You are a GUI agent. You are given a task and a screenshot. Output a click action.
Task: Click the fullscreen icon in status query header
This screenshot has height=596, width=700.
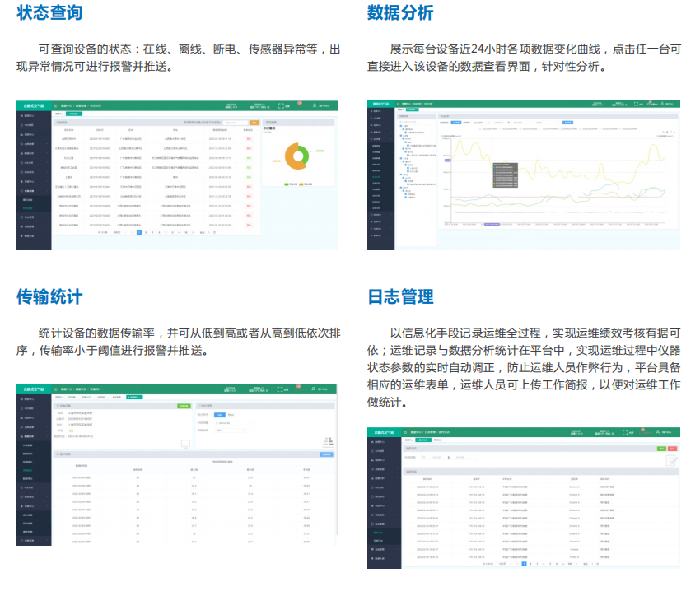coord(282,105)
